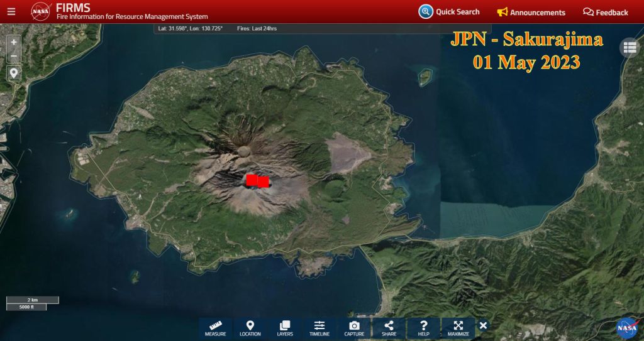Screen dimensions: 644x341
Task: Maximize the map view
Action: pos(458,328)
